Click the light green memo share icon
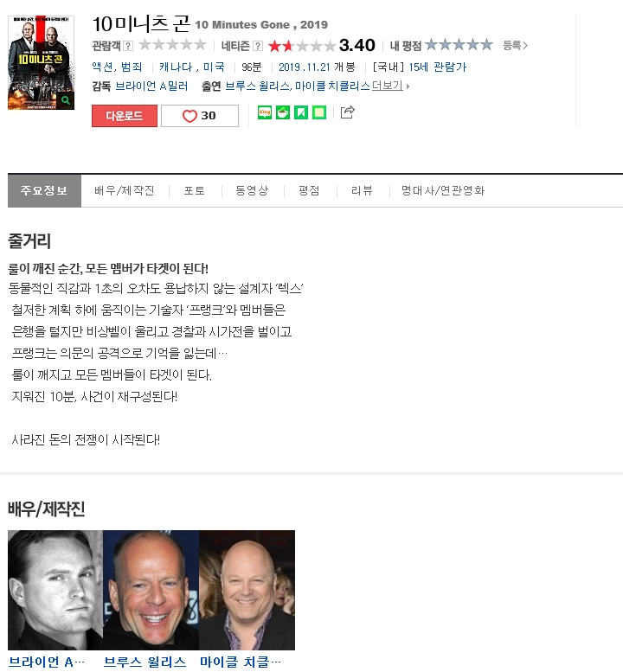Screen dimensions: 623x672 tap(319, 112)
